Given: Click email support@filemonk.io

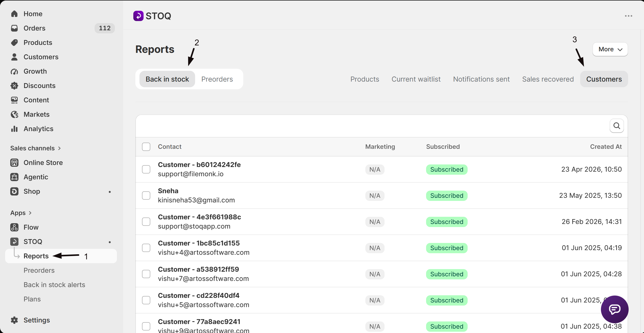Looking at the screenshot, I should [191, 174].
